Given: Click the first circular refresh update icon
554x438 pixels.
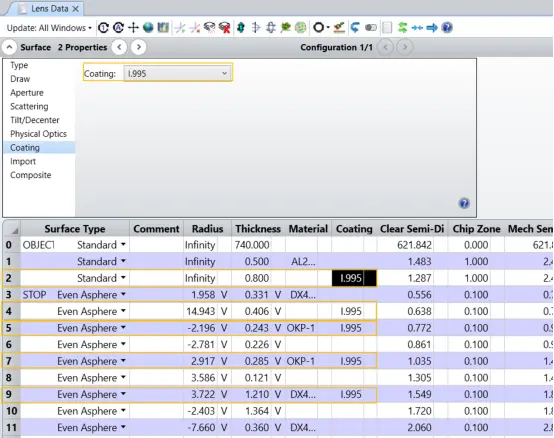Looking at the screenshot, I should 104,28.
